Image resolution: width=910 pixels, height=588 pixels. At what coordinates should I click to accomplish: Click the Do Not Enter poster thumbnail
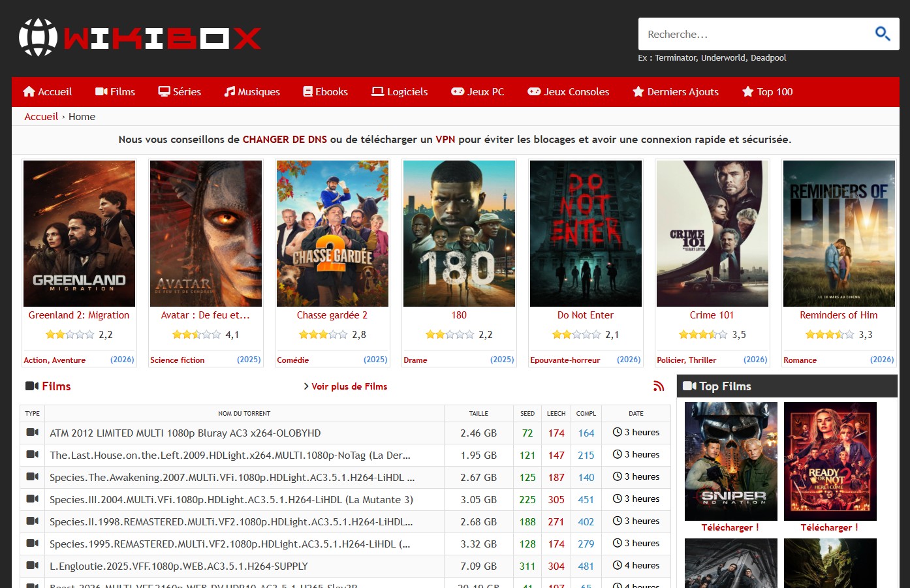click(586, 234)
